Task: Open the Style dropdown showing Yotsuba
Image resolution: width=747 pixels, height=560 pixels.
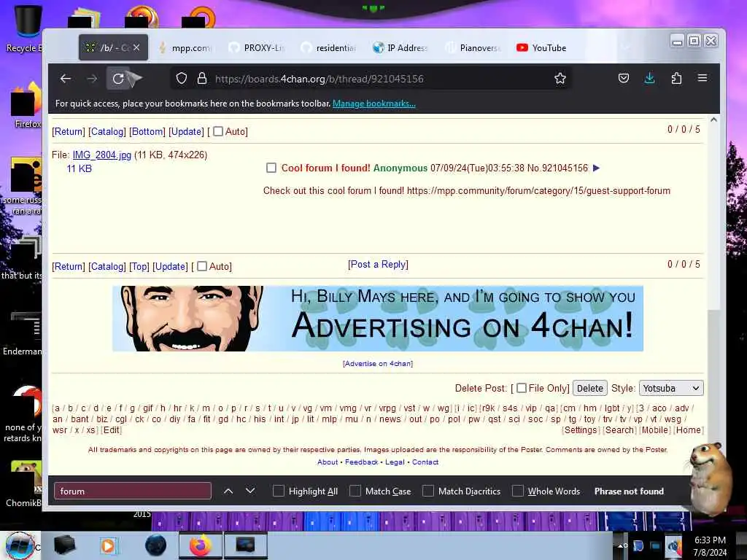Action: (671, 388)
